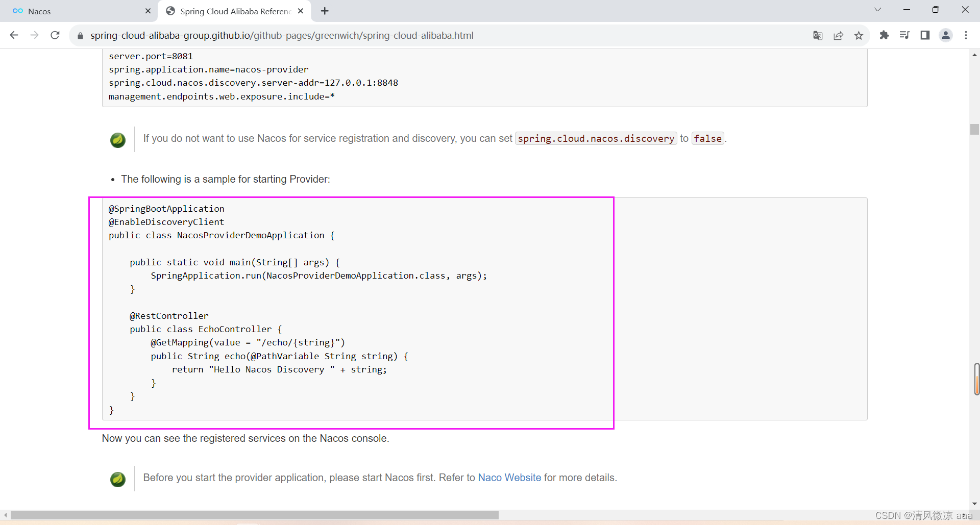Translate this page with the translate icon

coord(818,35)
